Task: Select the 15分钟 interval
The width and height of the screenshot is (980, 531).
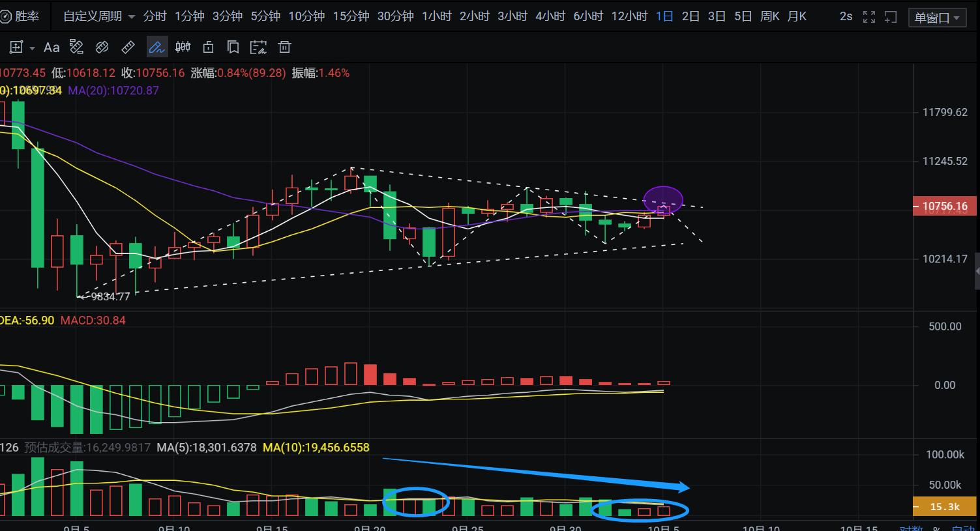Action: click(351, 16)
